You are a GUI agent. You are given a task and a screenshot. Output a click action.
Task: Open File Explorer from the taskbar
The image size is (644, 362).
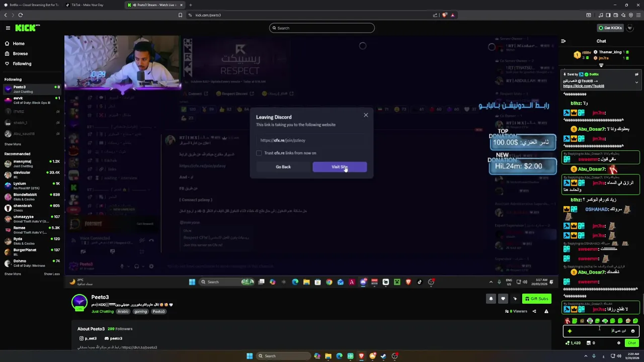(328, 356)
